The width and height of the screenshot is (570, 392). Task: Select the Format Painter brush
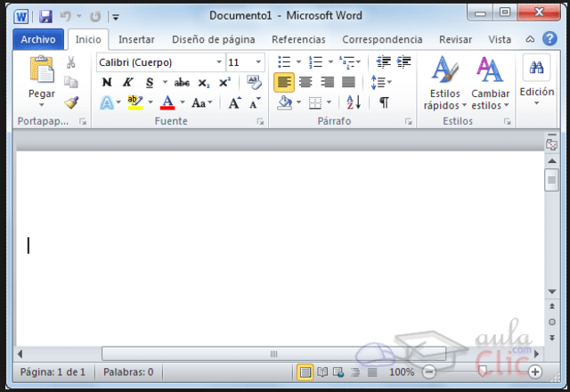[71, 102]
